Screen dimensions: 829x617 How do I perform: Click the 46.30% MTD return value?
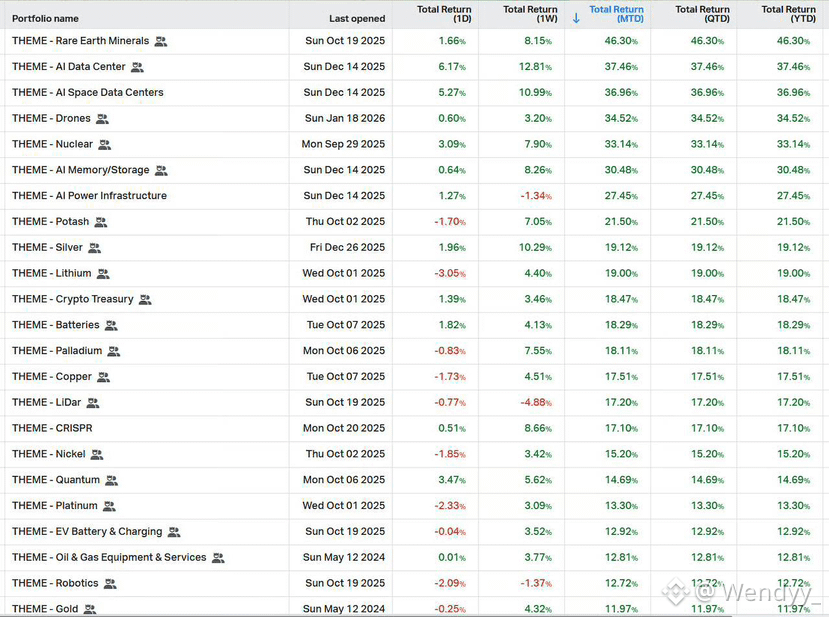(621, 41)
